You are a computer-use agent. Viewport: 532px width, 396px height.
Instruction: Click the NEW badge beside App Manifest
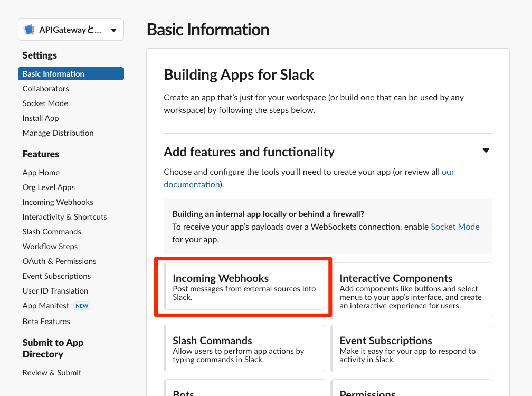[x=82, y=306]
